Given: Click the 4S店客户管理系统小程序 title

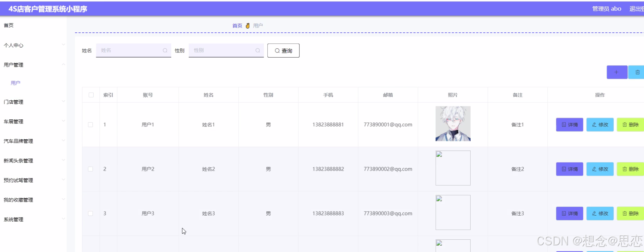Looking at the screenshot, I should [x=48, y=9].
